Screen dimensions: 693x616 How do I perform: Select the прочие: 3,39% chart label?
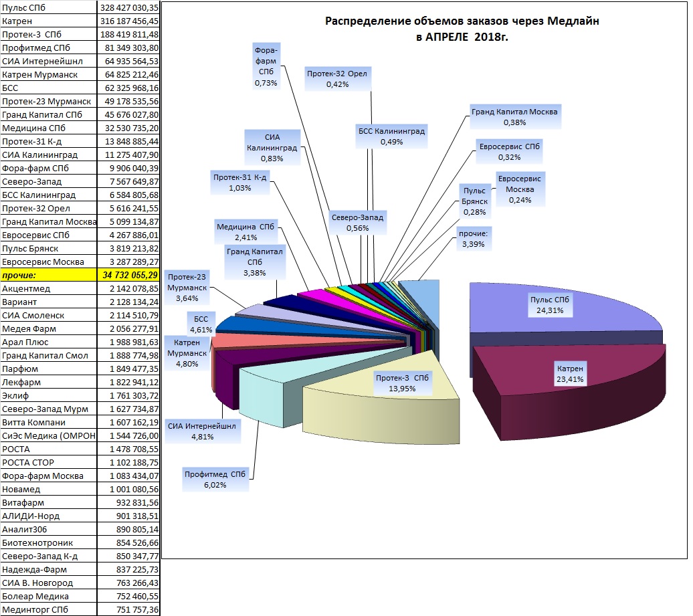[x=473, y=239]
